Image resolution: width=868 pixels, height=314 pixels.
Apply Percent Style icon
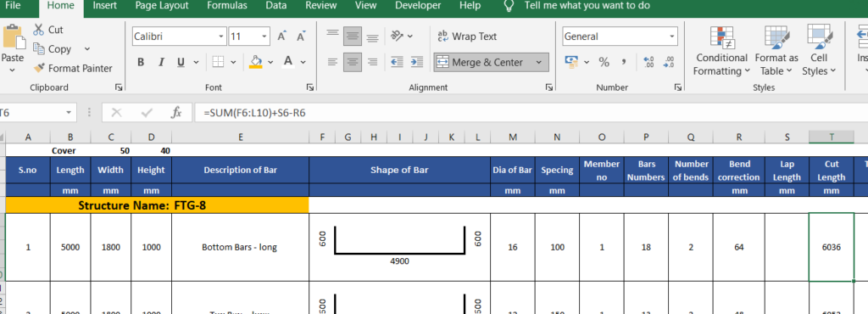(604, 62)
